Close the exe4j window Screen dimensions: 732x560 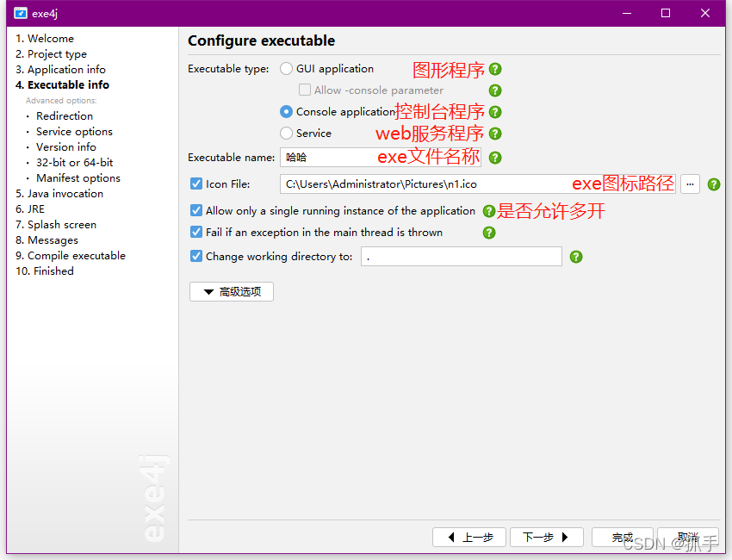tap(705, 13)
